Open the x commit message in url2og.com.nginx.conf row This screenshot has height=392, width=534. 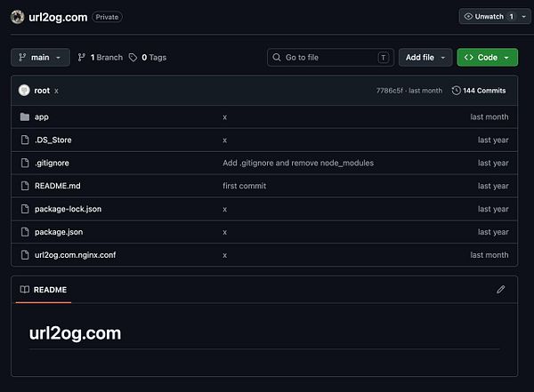(225, 255)
